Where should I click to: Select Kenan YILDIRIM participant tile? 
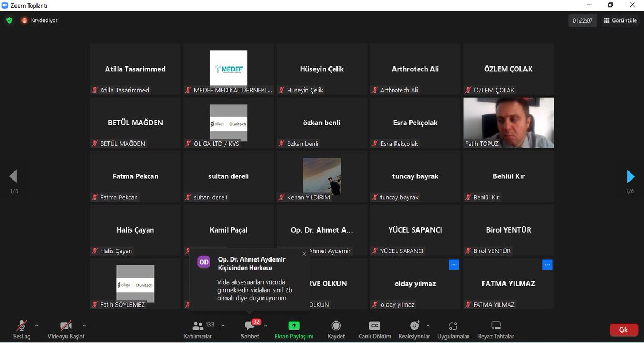322,176
